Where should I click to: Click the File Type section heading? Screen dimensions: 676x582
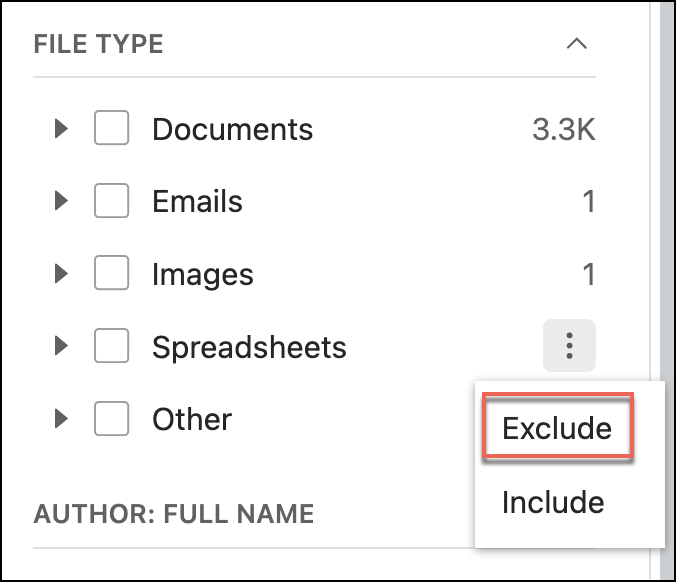point(98,44)
